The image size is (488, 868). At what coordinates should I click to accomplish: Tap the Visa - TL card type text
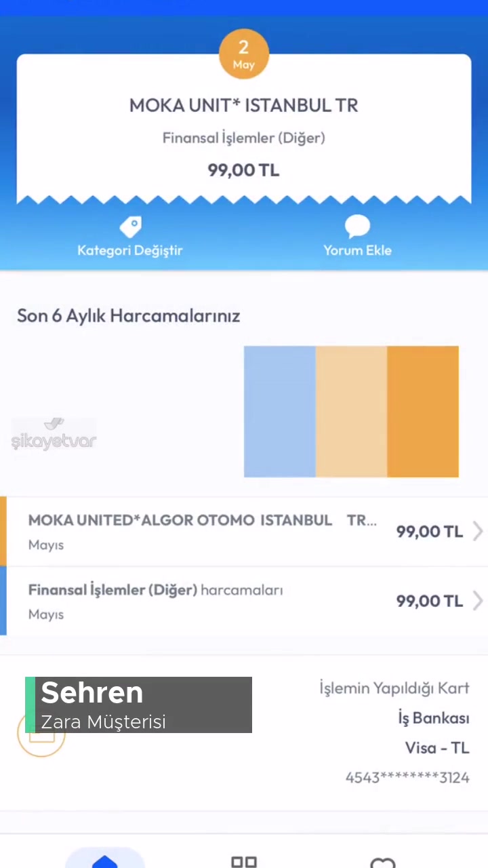pyautogui.click(x=436, y=747)
